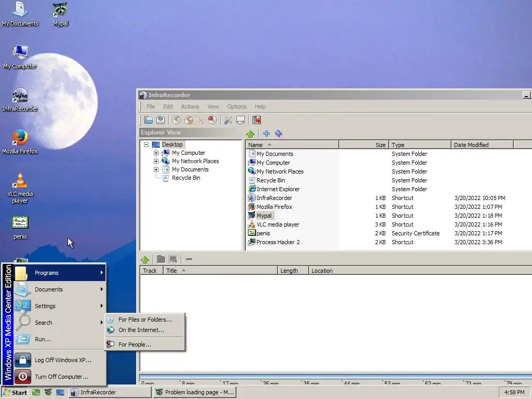Select the My Computer desktop icon
The width and height of the screenshot is (532, 399).
[20, 57]
